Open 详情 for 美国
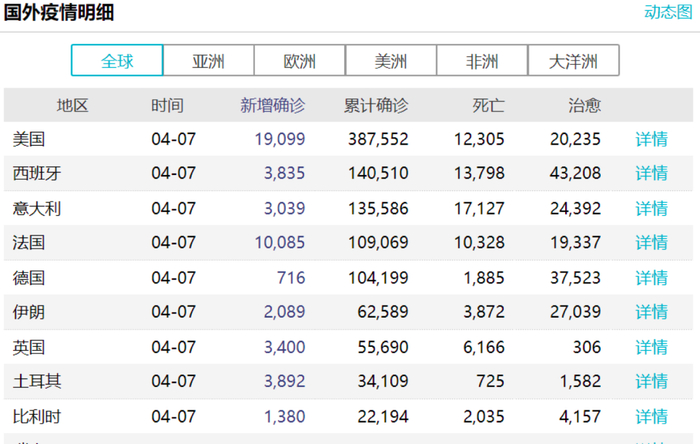The height and width of the screenshot is (444, 700). tap(651, 139)
